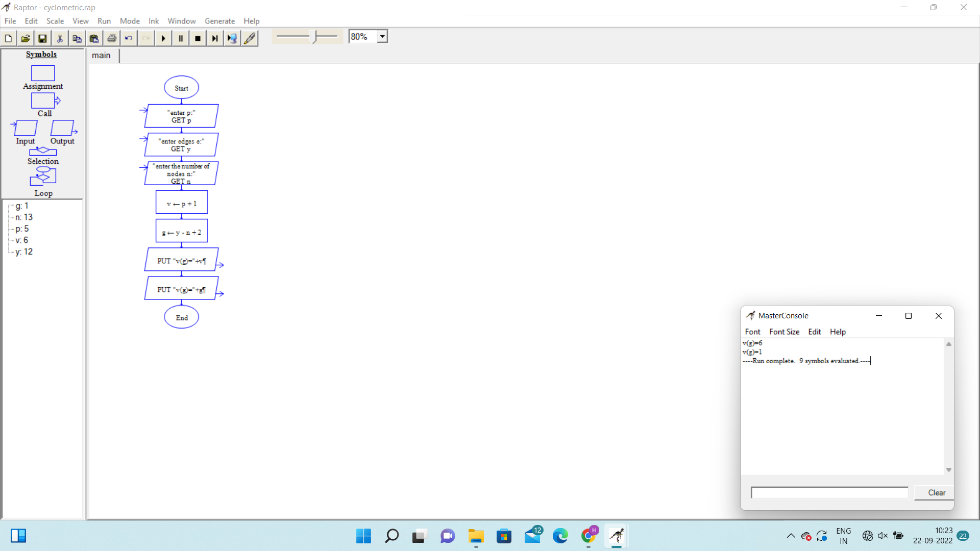The width and height of the screenshot is (980, 551).
Task: Open Microsoft Edge from the taskbar
Action: 560,536
